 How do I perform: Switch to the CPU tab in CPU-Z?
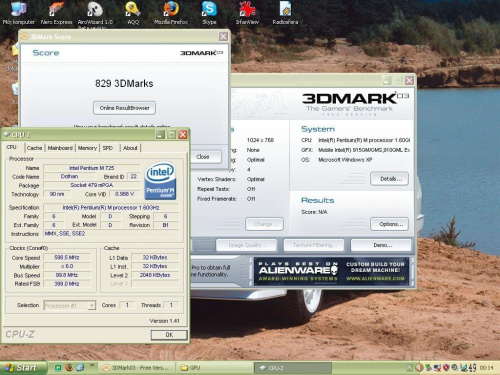[12, 147]
